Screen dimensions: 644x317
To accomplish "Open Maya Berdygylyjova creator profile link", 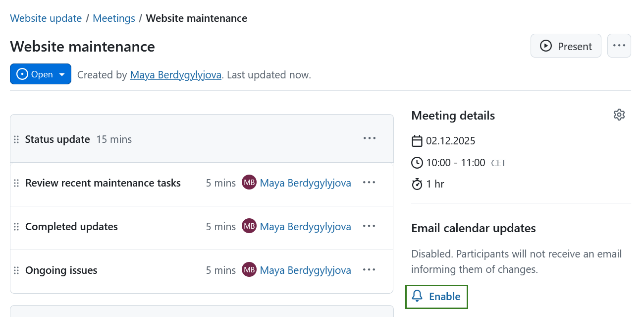I will (x=175, y=75).
